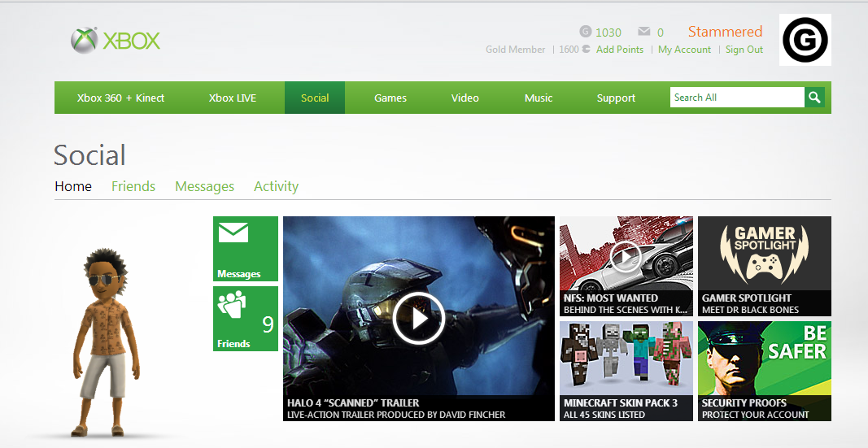The width and height of the screenshot is (868, 448).
Task: Select the Social menu item
Action: click(315, 98)
